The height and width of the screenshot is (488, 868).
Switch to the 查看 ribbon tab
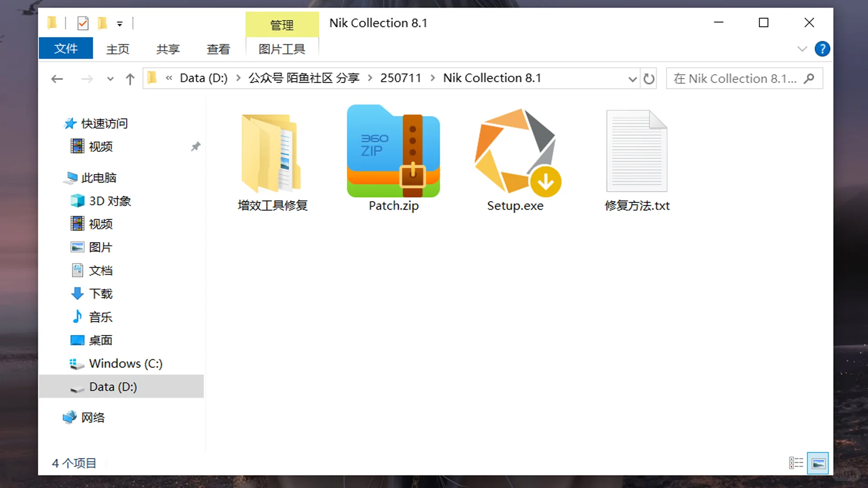(218, 49)
